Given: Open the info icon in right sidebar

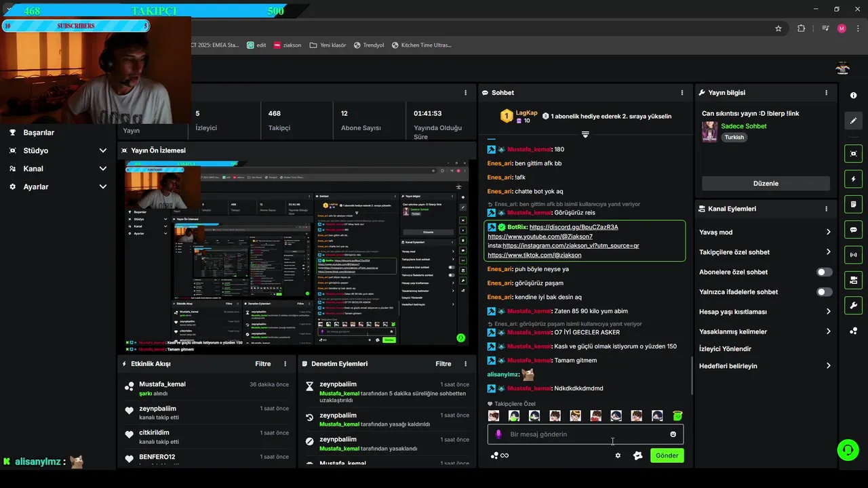Looking at the screenshot, I should click(x=853, y=96).
